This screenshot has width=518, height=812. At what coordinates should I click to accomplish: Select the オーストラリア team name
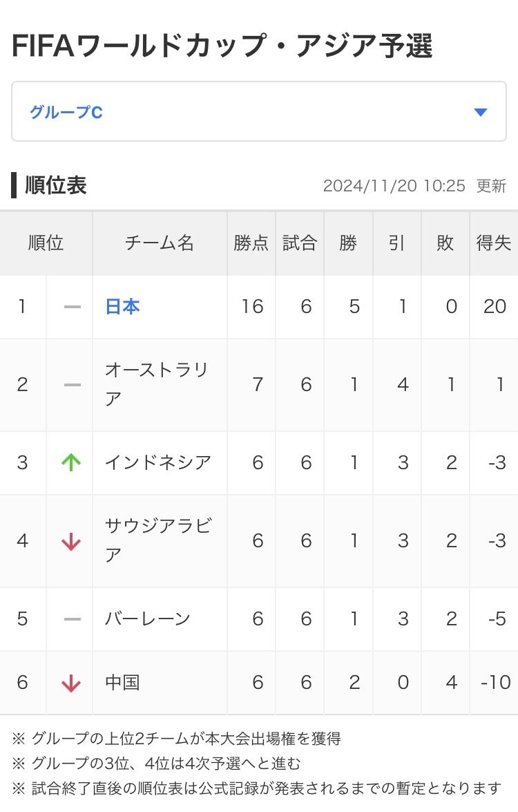pos(156,385)
